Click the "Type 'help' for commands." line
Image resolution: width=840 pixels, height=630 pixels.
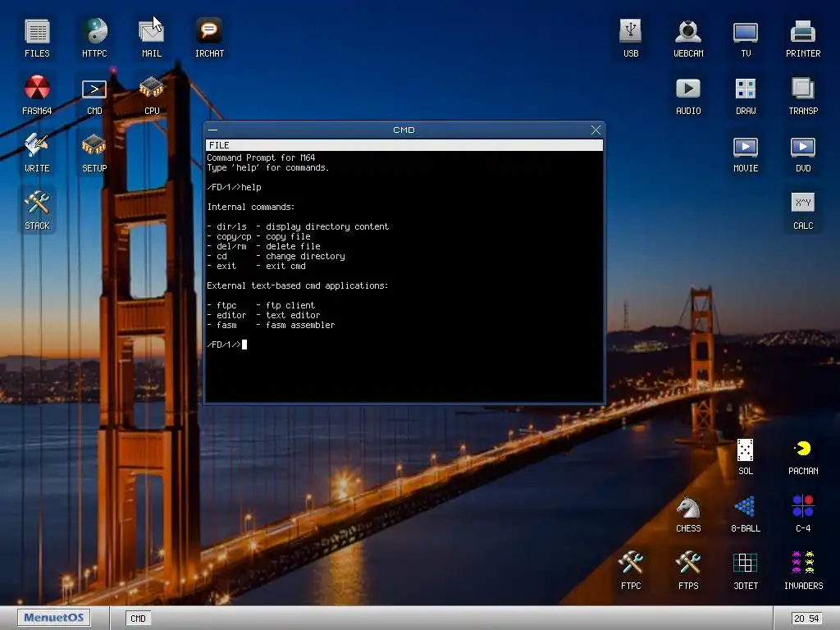pyautogui.click(x=268, y=167)
